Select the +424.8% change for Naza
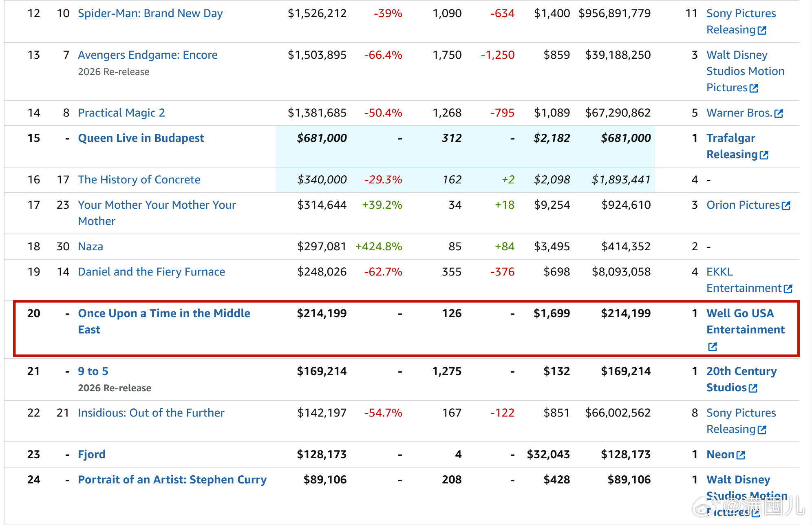Viewport: 812px width, 525px height. click(379, 247)
